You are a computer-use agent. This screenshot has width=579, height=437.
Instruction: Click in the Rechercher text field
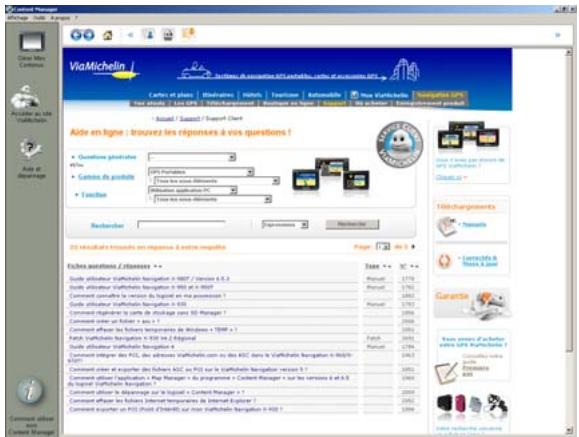pyautogui.click(x=181, y=225)
